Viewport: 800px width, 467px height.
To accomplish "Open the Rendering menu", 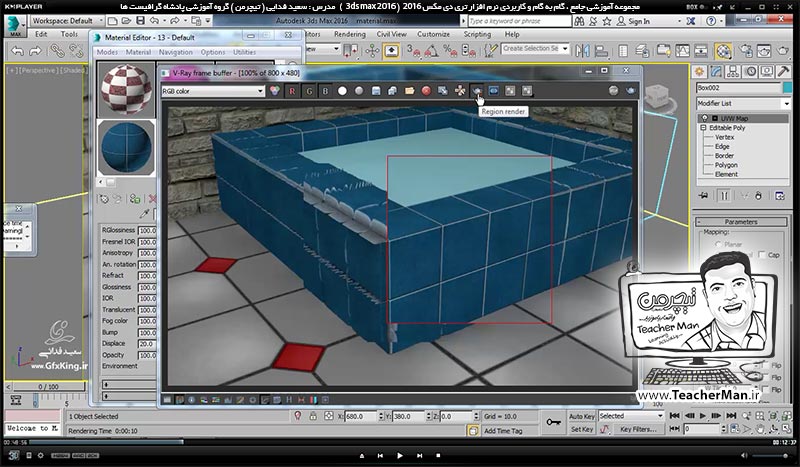I will point(349,34).
